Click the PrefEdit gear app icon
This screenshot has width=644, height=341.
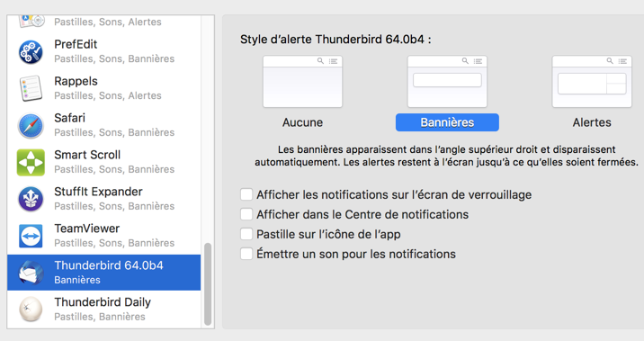coord(31,52)
